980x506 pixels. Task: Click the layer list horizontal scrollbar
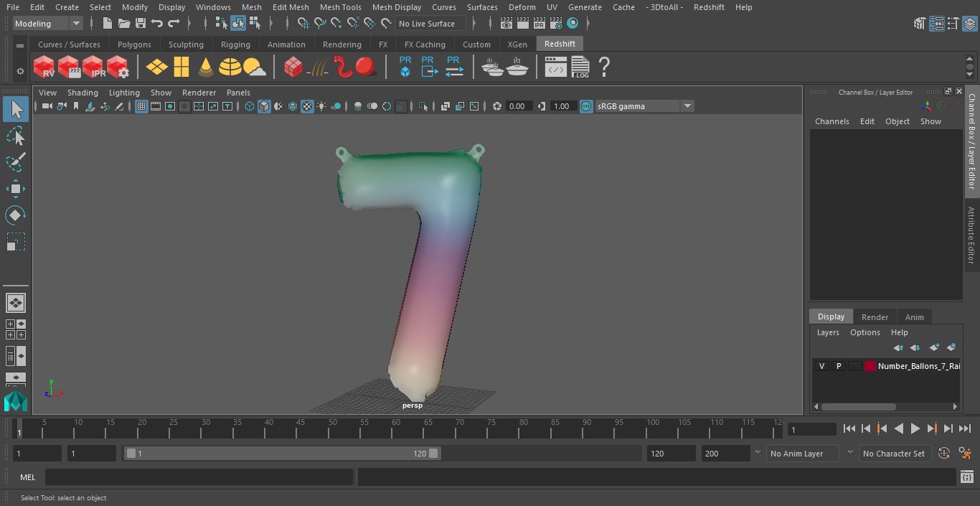point(859,406)
